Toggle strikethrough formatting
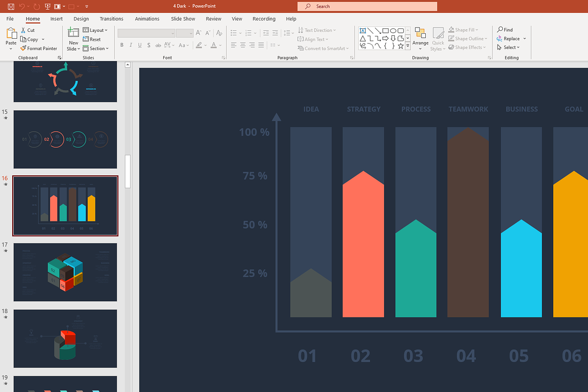 (158, 45)
